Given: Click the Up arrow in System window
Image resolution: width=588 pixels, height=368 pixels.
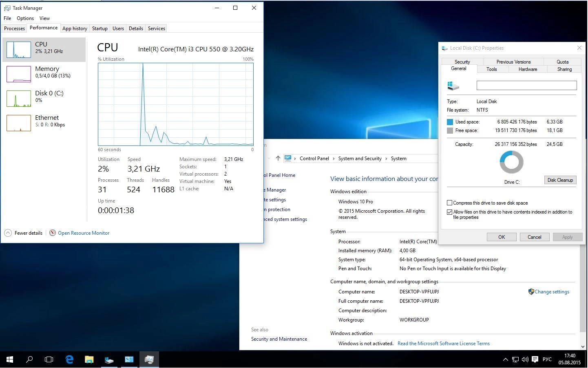Looking at the screenshot, I should click(x=278, y=159).
